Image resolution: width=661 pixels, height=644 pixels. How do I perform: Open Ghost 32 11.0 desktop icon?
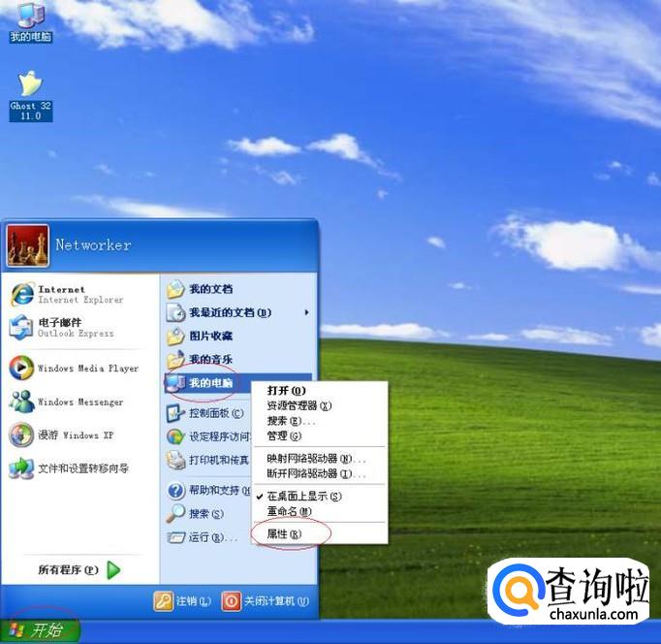tap(30, 95)
